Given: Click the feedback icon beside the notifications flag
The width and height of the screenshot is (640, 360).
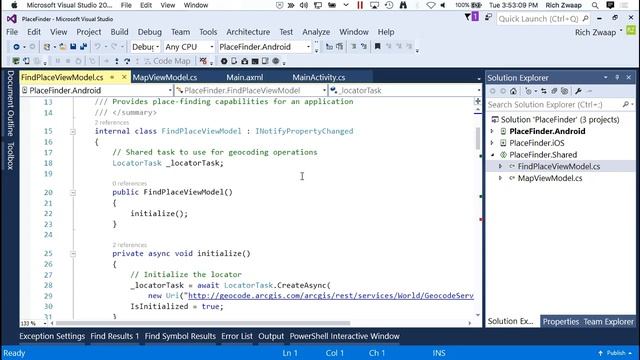Looking at the screenshot, I should click(x=488, y=17).
